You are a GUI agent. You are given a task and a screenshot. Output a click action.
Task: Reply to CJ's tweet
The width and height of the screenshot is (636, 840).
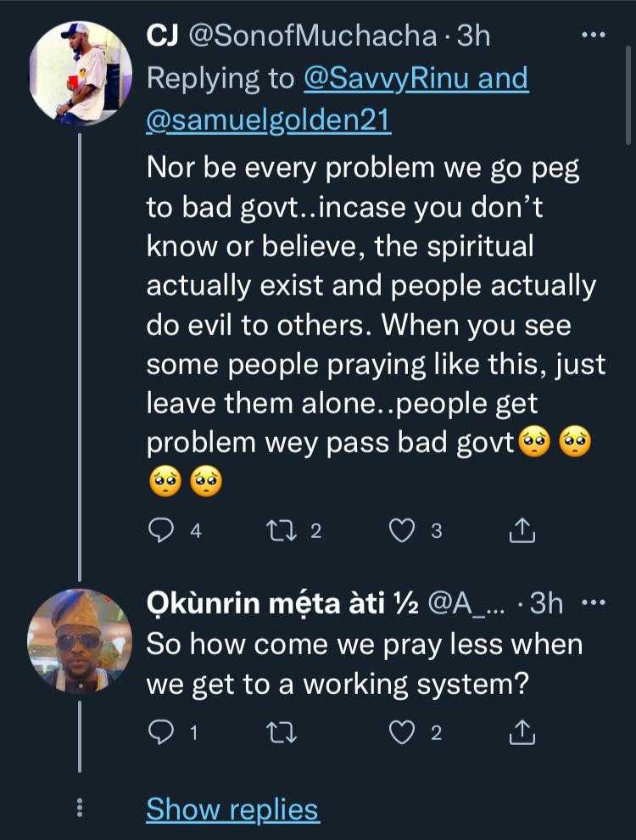(161, 531)
